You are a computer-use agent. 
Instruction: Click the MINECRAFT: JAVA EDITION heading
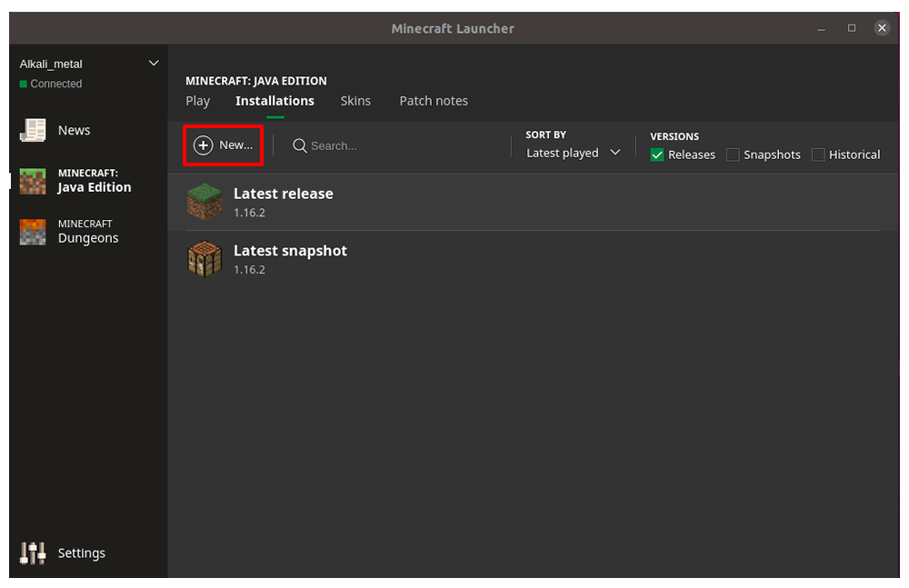tap(256, 81)
